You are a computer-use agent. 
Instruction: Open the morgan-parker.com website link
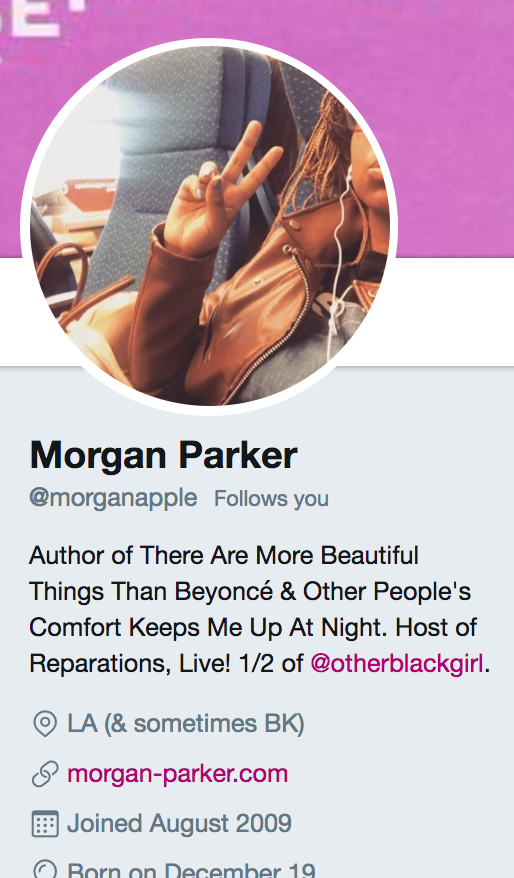tap(177, 774)
